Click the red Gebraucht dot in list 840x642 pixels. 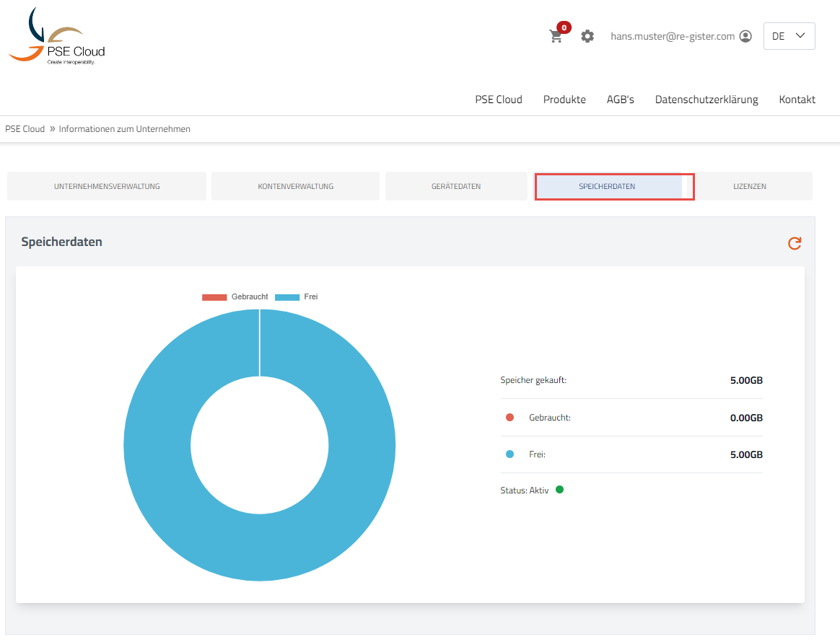(x=509, y=418)
